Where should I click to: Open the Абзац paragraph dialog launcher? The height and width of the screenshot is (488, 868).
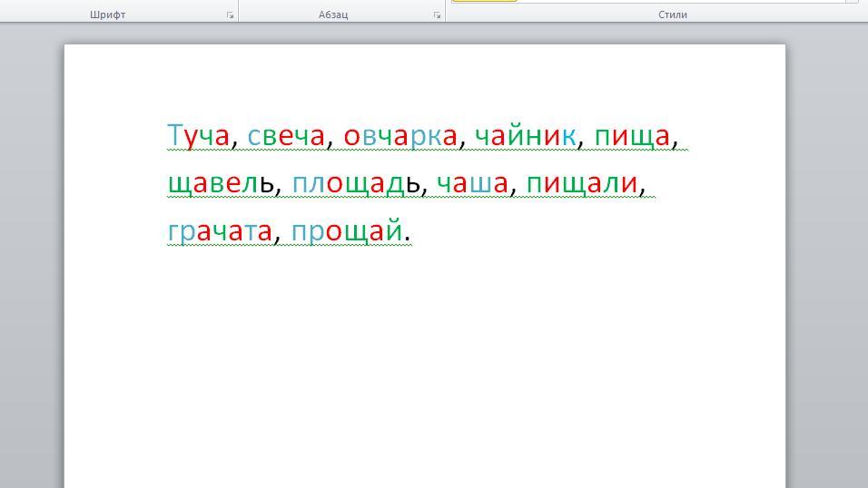(x=438, y=15)
